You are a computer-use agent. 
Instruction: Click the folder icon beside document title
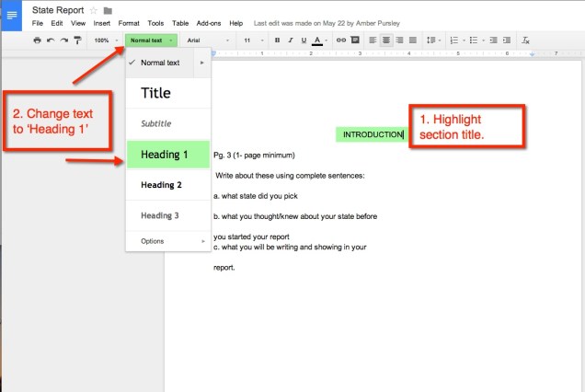108,10
